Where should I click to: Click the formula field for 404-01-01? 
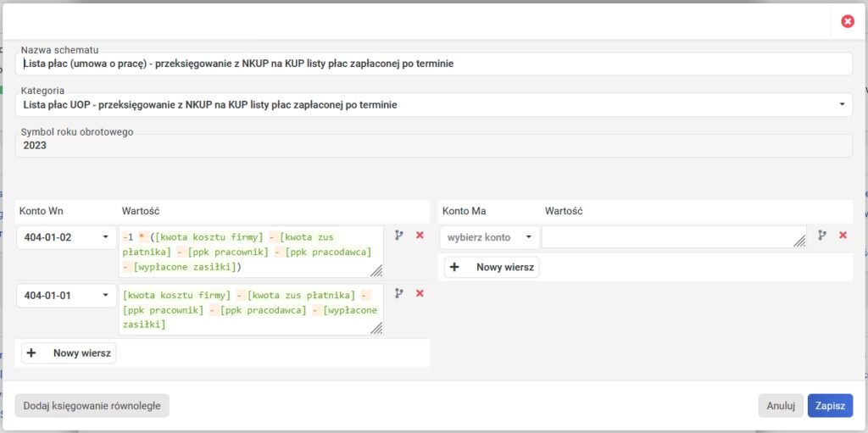tap(250, 309)
